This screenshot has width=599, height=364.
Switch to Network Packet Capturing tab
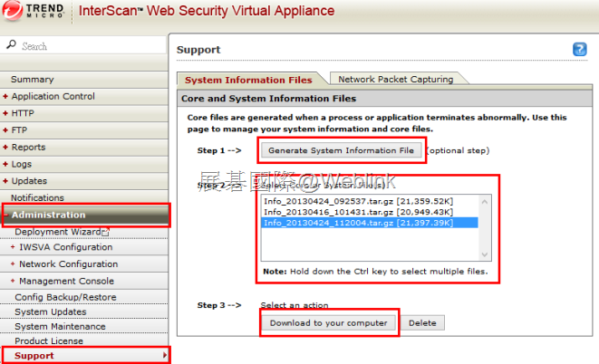[396, 79]
